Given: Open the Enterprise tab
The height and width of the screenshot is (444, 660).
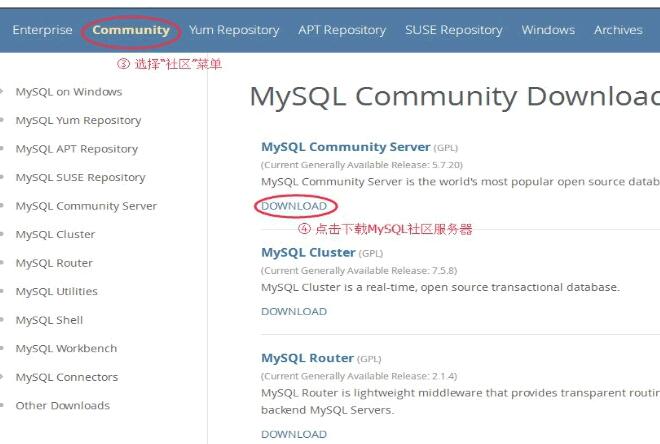Looking at the screenshot, I should (42, 30).
